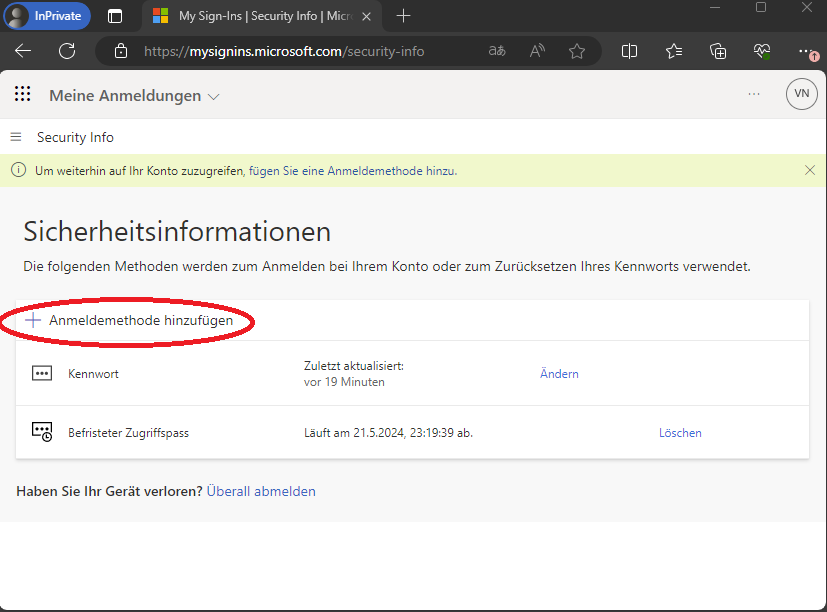Click Anmeldemethode hinzufügen
The height and width of the screenshot is (612, 827).
click(140, 320)
